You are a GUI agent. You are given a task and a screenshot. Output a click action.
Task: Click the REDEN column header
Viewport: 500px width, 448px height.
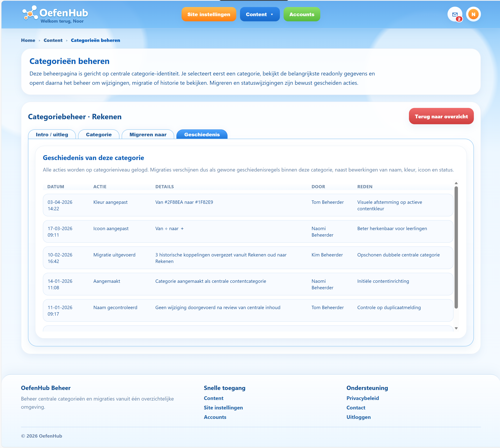click(365, 187)
